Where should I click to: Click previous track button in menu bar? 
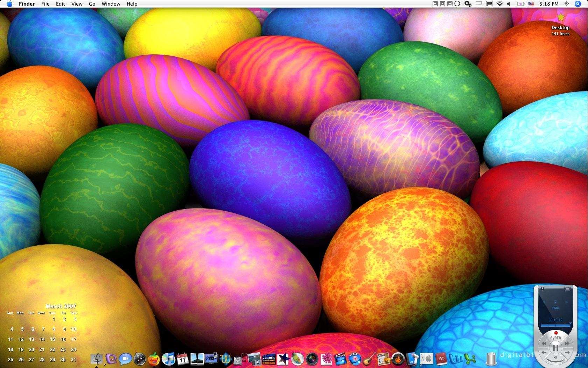click(x=435, y=4)
